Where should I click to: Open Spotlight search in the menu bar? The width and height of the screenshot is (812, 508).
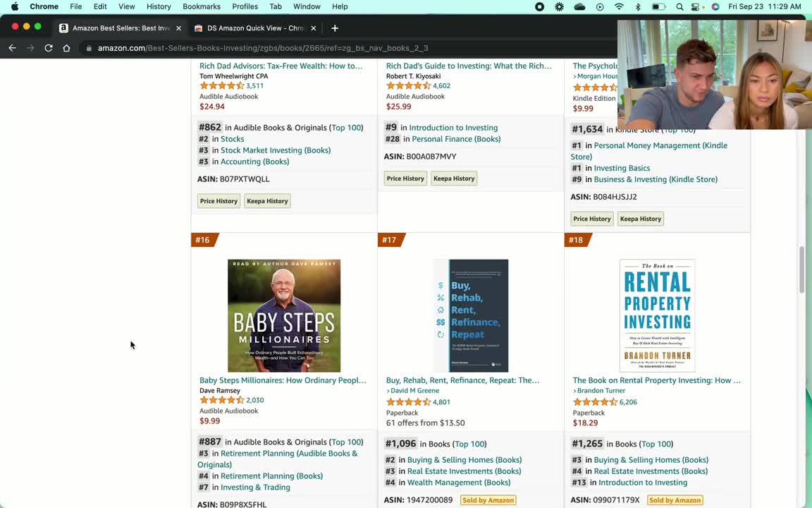[x=679, y=6]
